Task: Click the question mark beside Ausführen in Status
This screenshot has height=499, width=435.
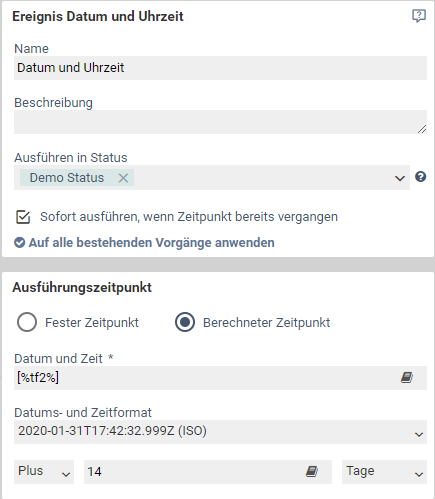Action: tap(420, 177)
